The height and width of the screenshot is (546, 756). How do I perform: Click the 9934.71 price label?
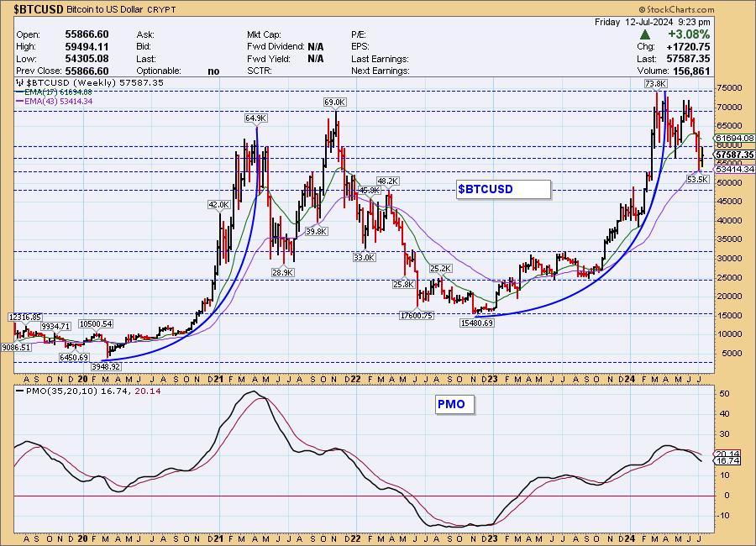click(x=55, y=327)
